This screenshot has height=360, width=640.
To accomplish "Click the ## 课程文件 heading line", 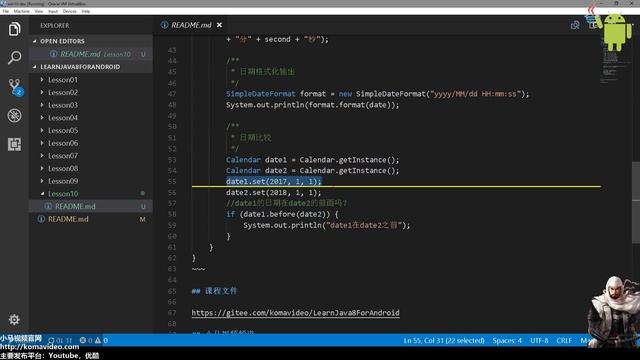I will coord(214,291).
